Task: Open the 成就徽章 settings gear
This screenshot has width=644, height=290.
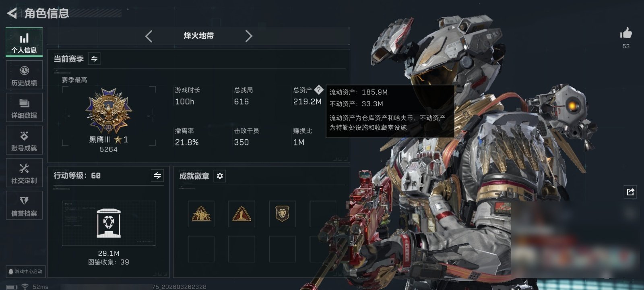Action: pos(220,176)
